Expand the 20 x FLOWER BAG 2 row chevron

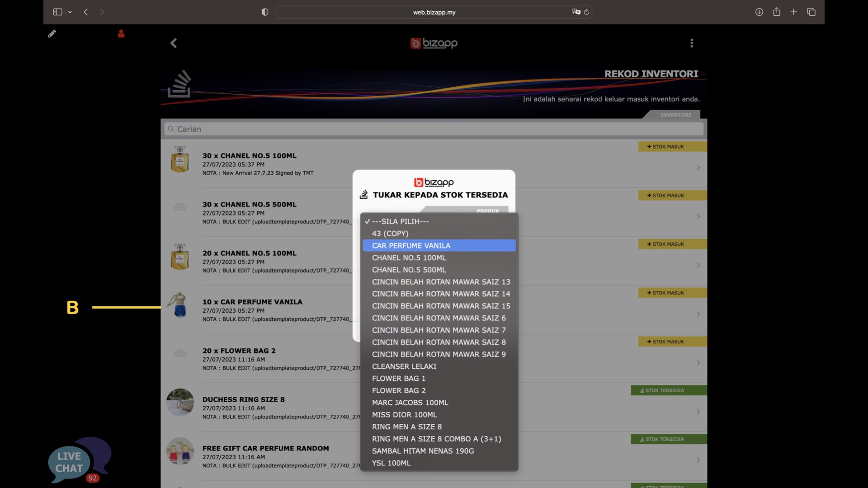(x=698, y=363)
